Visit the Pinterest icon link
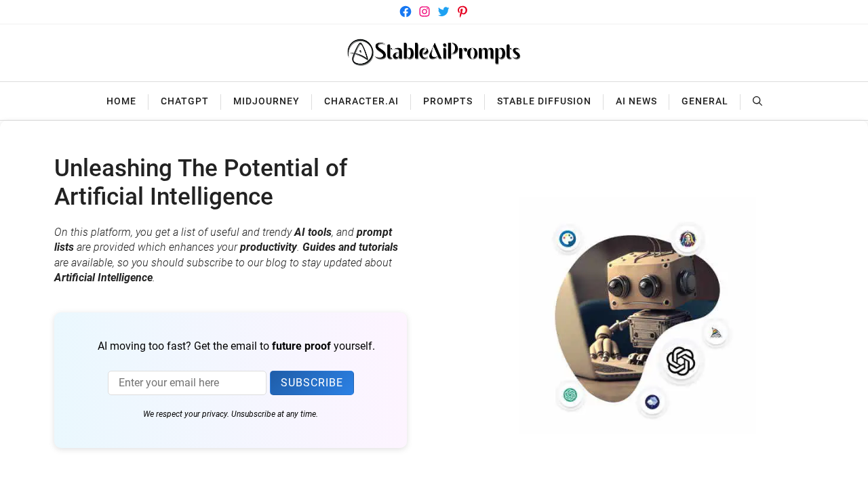Viewport: 868px width, 488px height. [x=462, y=12]
